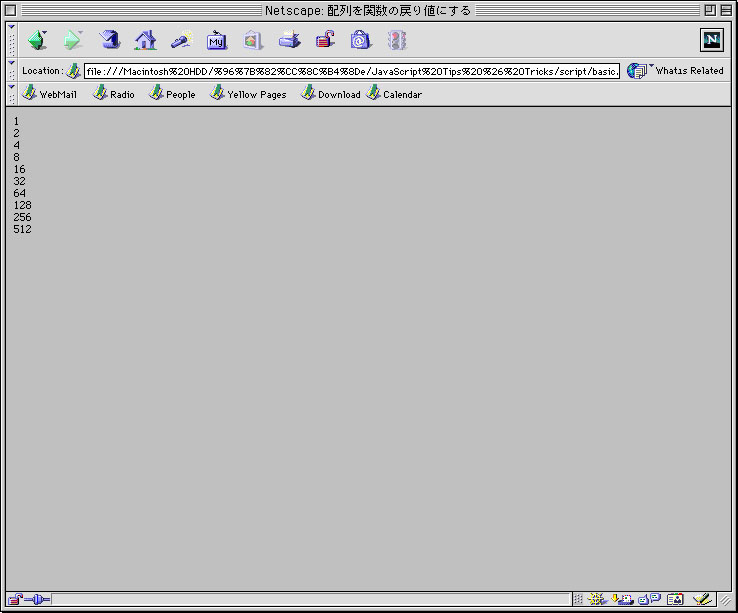The image size is (738, 613).
Task: Open the Security padlock toolbar button
Action: point(325,40)
